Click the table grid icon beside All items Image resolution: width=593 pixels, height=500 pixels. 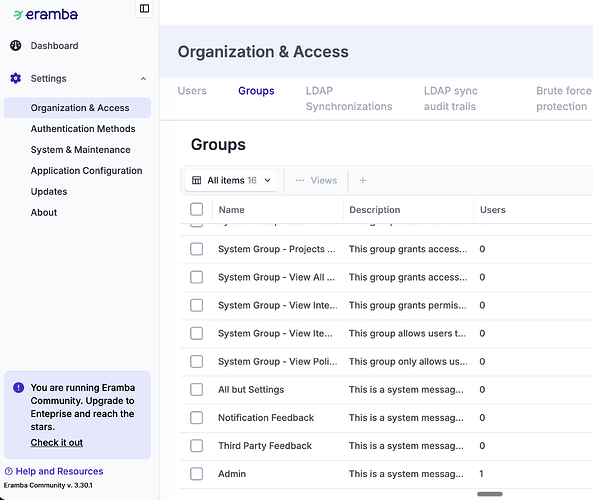tap(197, 180)
